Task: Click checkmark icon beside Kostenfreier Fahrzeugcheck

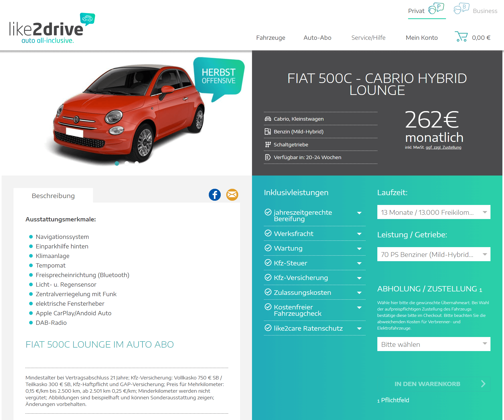Action: [268, 307]
